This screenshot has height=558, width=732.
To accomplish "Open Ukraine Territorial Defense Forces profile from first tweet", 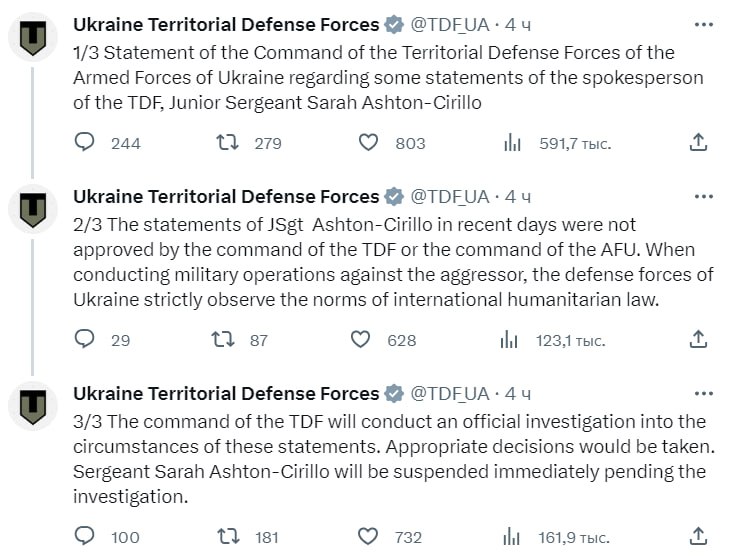I will (226, 25).
